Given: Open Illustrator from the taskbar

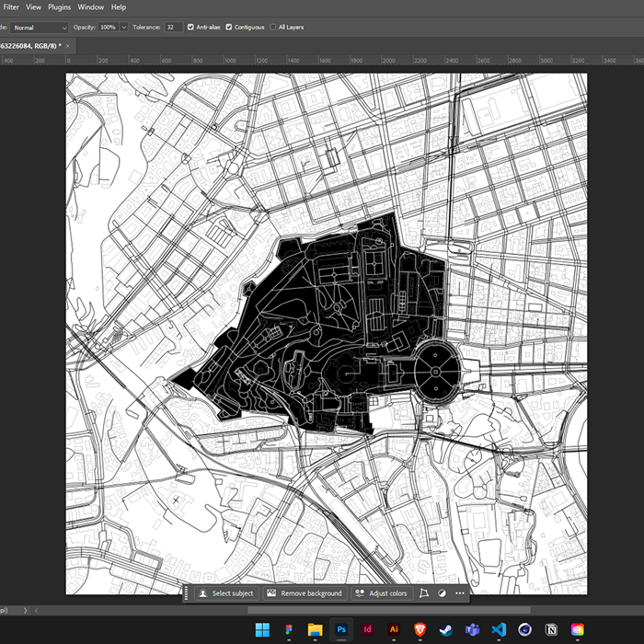Looking at the screenshot, I should click(x=394, y=629).
